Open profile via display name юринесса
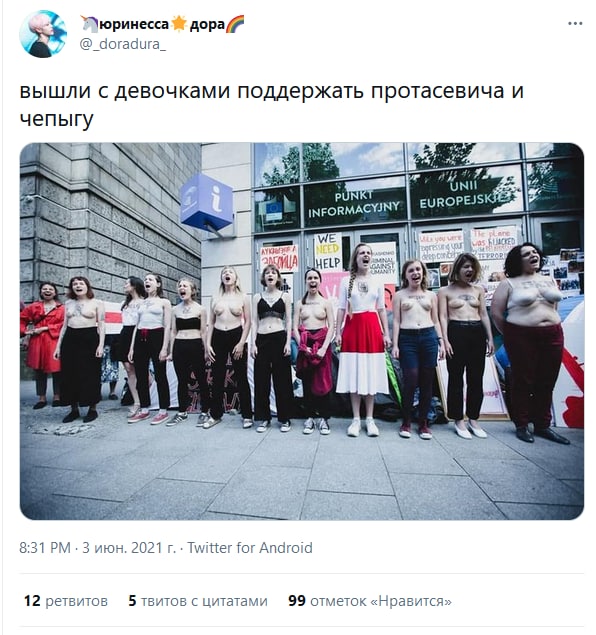Screen dimensions: 596x635 pos(134,25)
